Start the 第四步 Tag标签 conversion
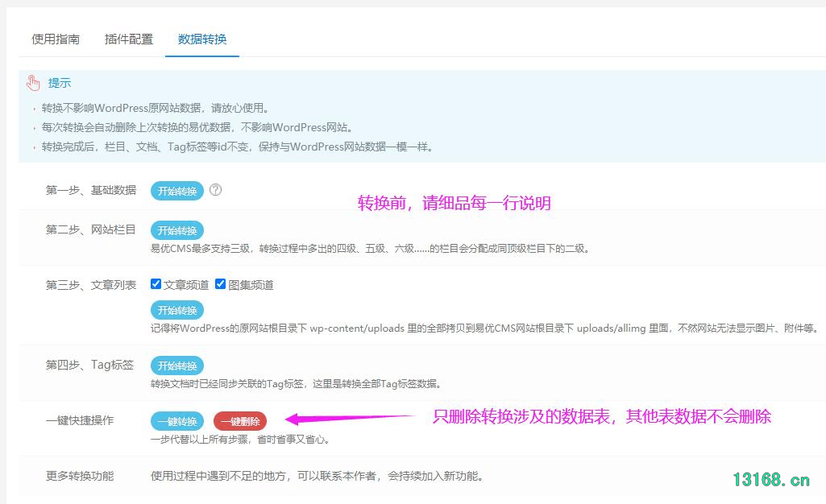Image resolution: width=826 pixels, height=504 pixels. (x=177, y=366)
